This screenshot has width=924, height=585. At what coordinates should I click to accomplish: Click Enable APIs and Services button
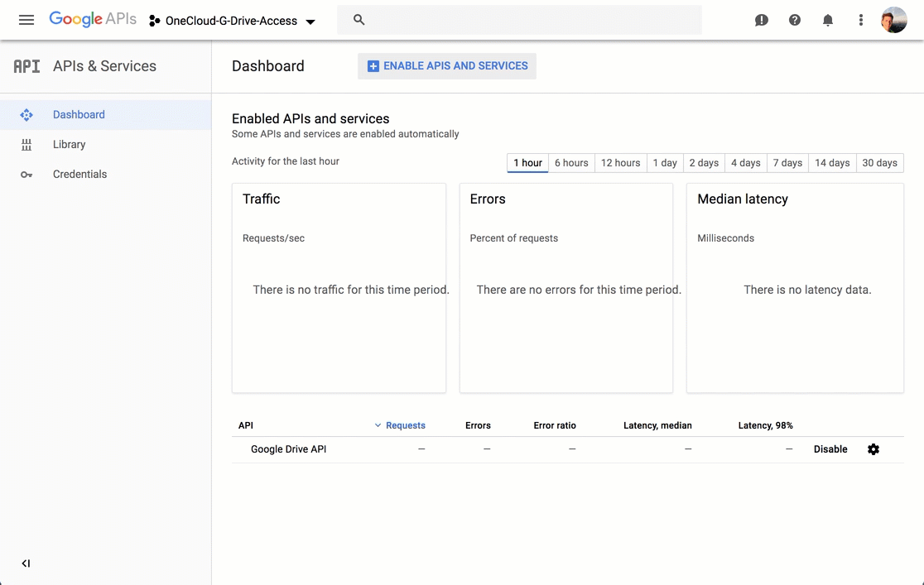tap(447, 66)
